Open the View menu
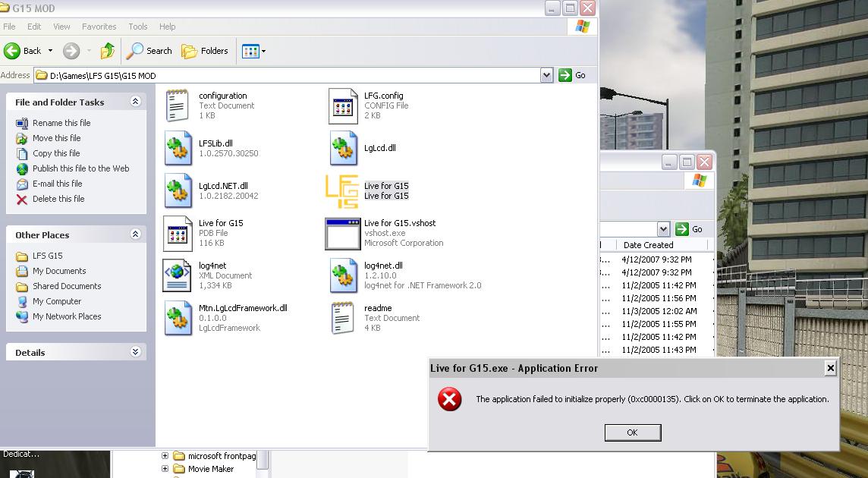Viewport: 868px width, 478px height. [x=61, y=27]
